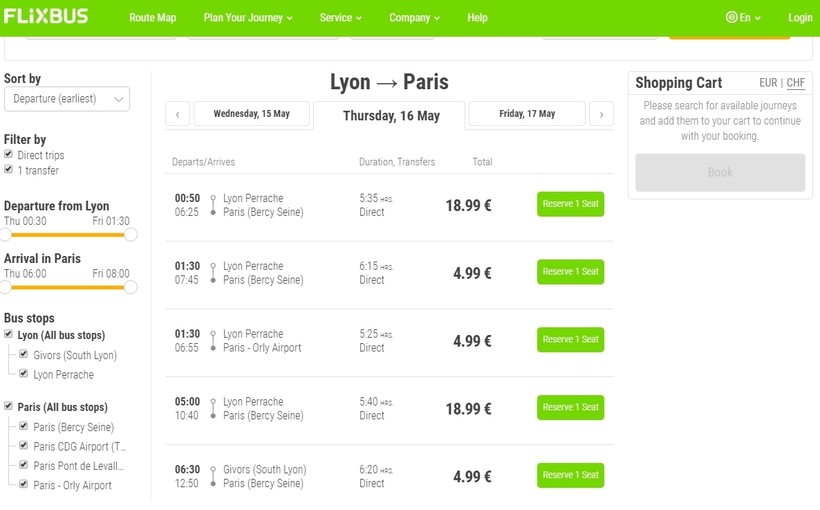This screenshot has width=820, height=510.
Task: Click Departure from Lyon left slider handle
Action: pos(6,235)
